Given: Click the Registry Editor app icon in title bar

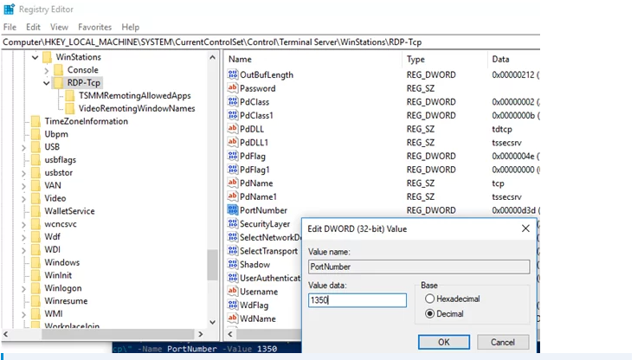Looking at the screenshot, I should point(10,10).
